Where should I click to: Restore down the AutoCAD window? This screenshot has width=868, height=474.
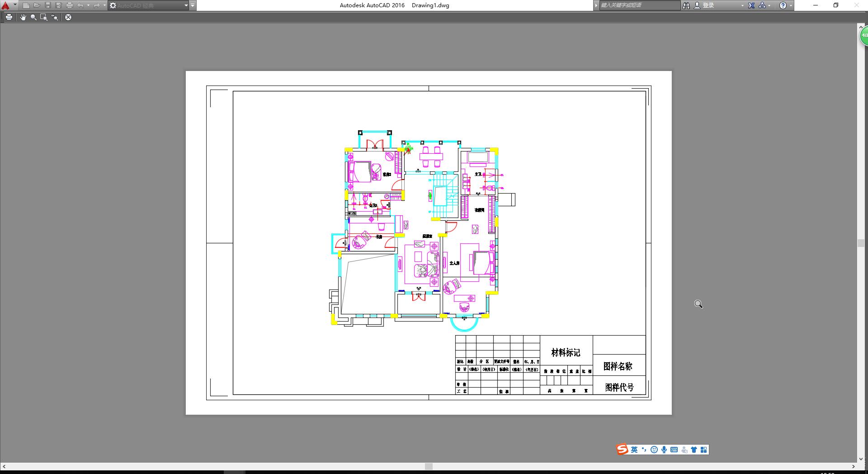coord(836,5)
